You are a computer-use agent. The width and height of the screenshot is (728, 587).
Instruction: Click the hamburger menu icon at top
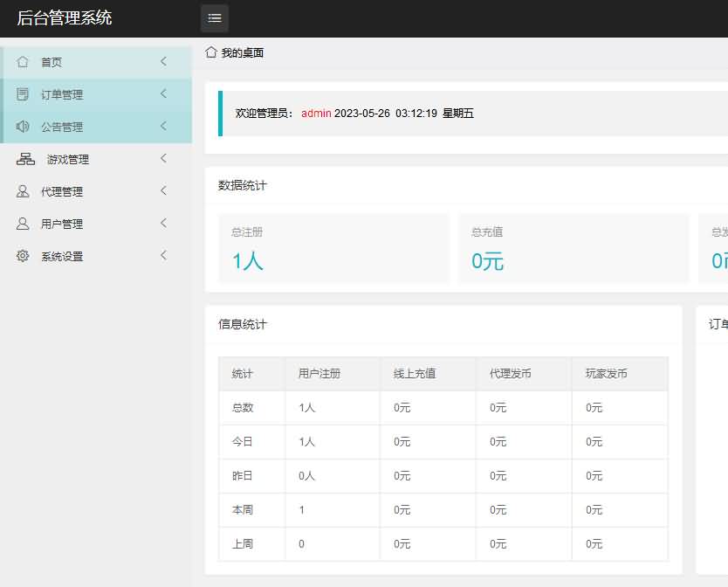(214, 17)
